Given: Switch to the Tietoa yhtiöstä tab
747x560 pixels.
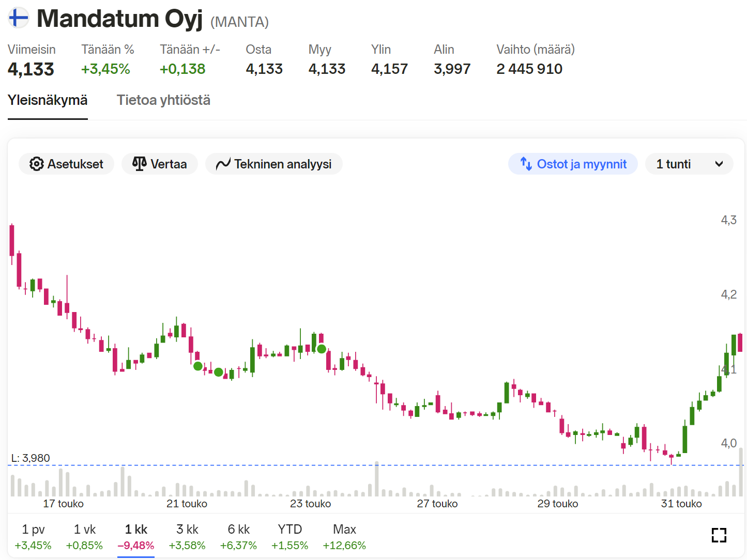Looking at the screenshot, I should [163, 100].
